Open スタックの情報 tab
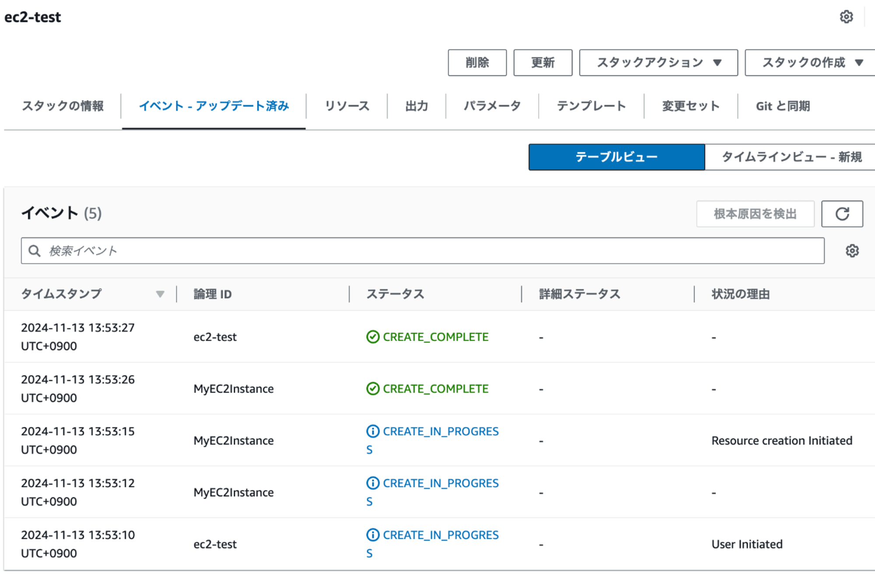This screenshot has width=875, height=588. click(x=63, y=106)
